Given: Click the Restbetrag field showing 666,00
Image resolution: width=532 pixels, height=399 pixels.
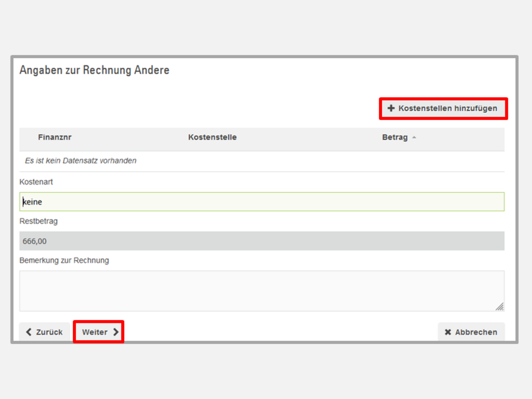Looking at the screenshot, I should tap(261, 241).
